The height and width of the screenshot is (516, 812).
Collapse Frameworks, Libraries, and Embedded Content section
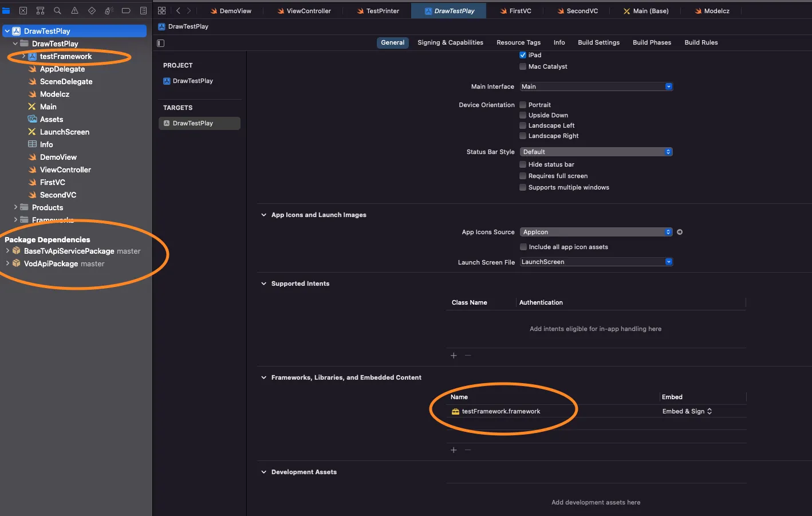264,377
